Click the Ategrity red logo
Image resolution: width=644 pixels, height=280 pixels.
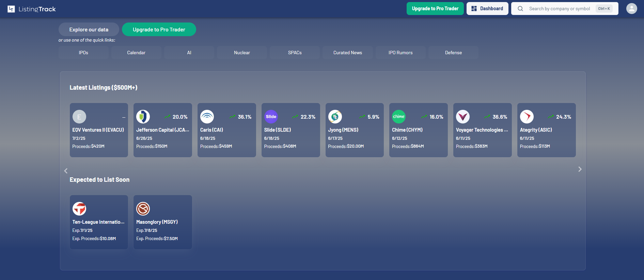click(527, 117)
